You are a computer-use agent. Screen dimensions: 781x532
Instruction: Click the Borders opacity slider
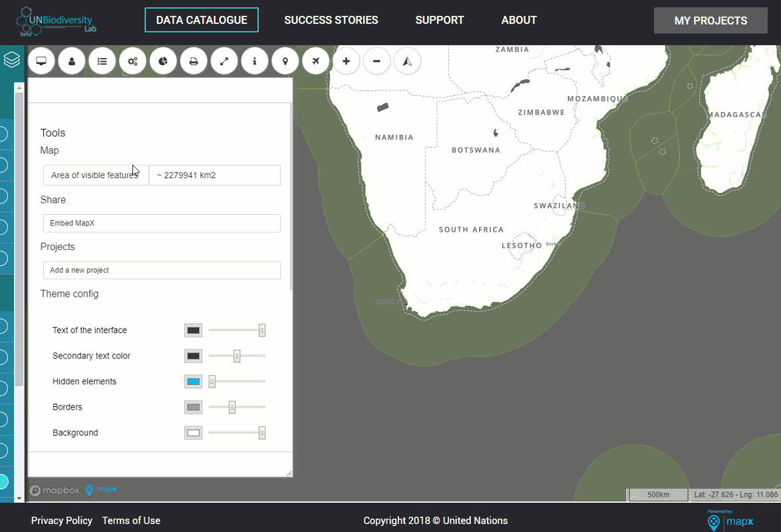pyautogui.click(x=237, y=407)
